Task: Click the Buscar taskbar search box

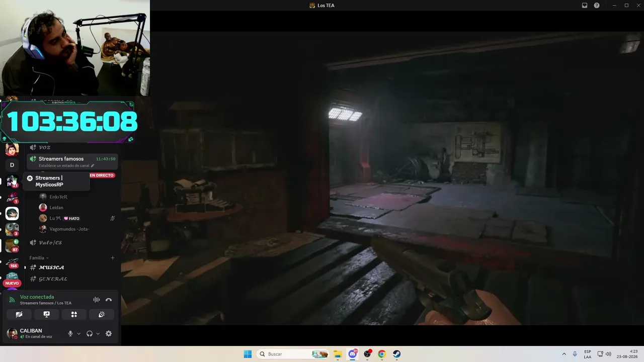Action: 293,354
